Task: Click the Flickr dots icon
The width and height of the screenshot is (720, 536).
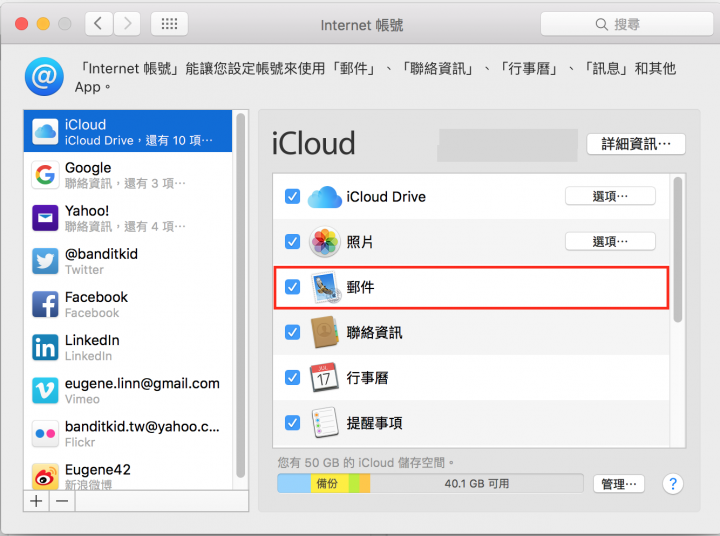Action: pos(45,434)
